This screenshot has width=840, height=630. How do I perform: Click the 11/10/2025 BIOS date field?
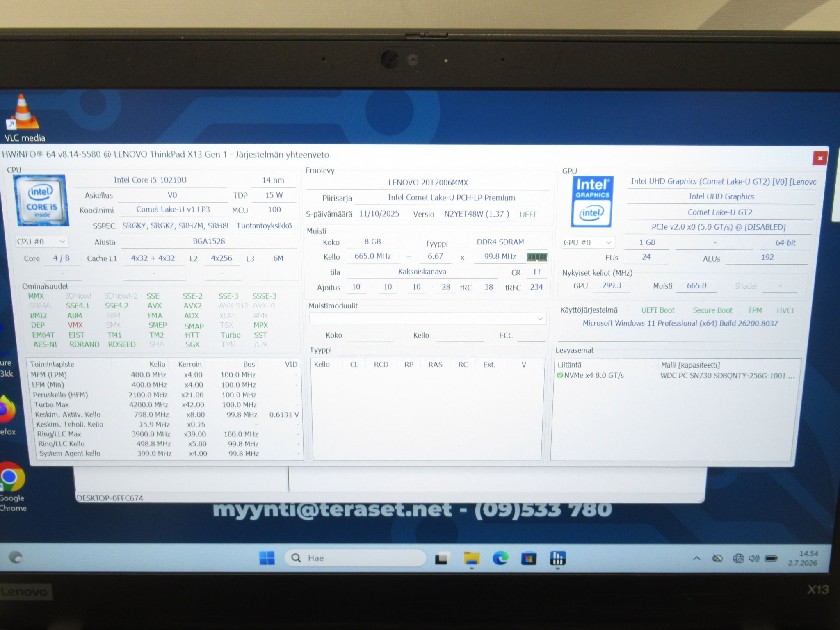[x=379, y=214]
